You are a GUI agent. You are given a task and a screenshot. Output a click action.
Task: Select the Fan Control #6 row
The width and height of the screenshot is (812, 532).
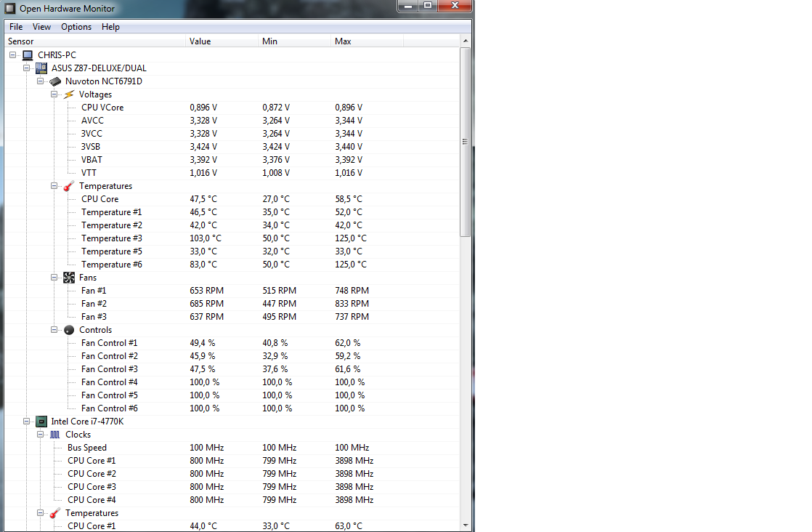pyautogui.click(x=232, y=408)
